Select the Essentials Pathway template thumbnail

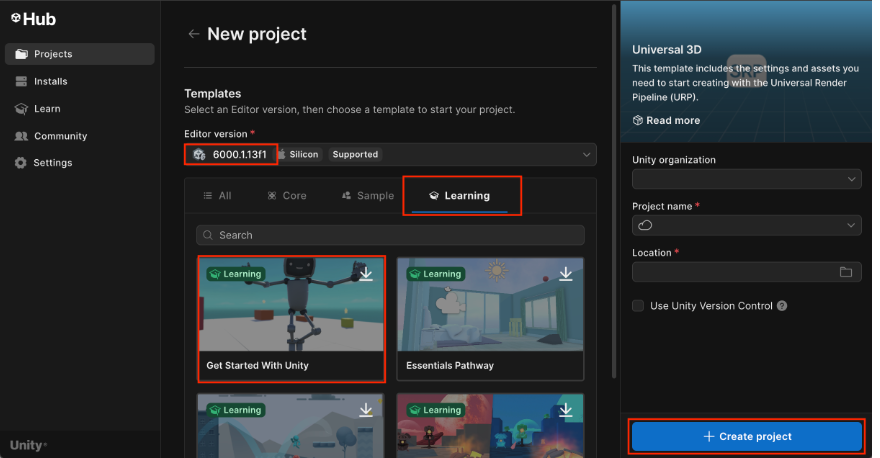pyautogui.click(x=491, y=305)
